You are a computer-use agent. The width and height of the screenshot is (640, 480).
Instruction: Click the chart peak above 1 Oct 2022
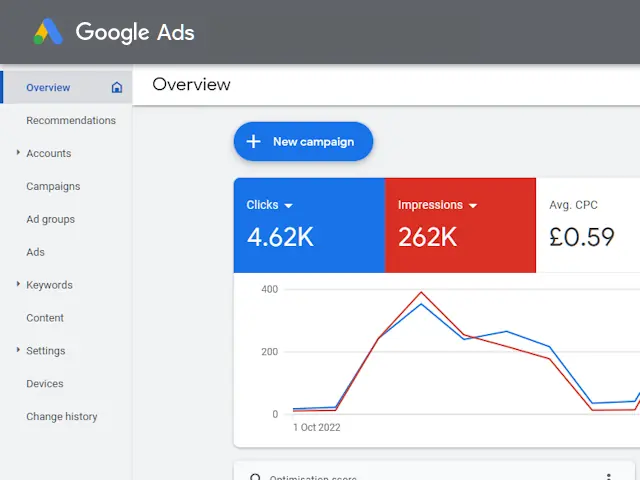(421, 293)
